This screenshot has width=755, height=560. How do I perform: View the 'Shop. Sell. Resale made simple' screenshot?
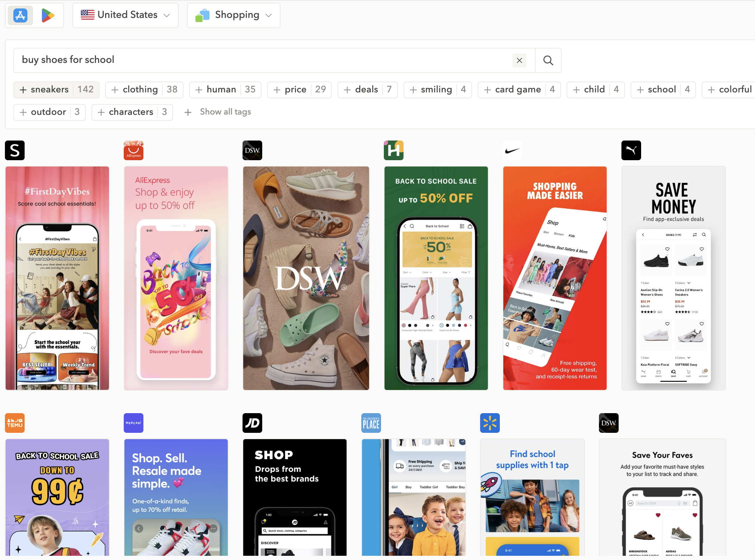[x=176, y=497]
